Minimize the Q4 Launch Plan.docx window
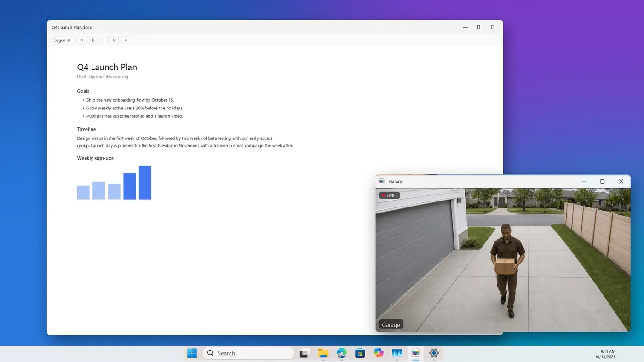Image resolution: width=644 pixels, height=362 pixels. (466, 27)
